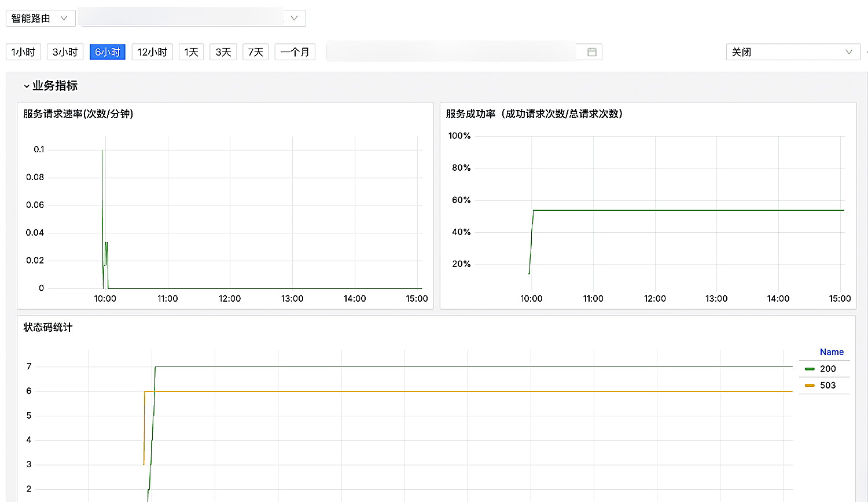Sort legend by the Name header

click(x=832, y=352)
